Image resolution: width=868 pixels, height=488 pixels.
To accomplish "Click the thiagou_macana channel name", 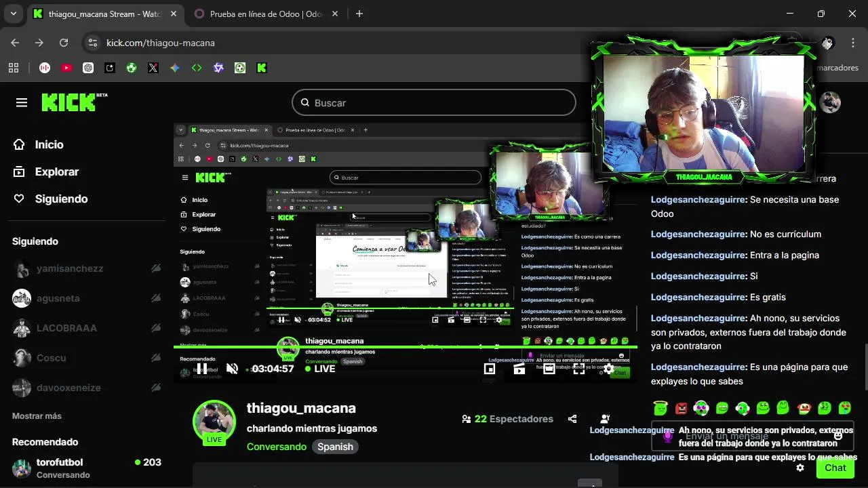I will coord(301,408).
